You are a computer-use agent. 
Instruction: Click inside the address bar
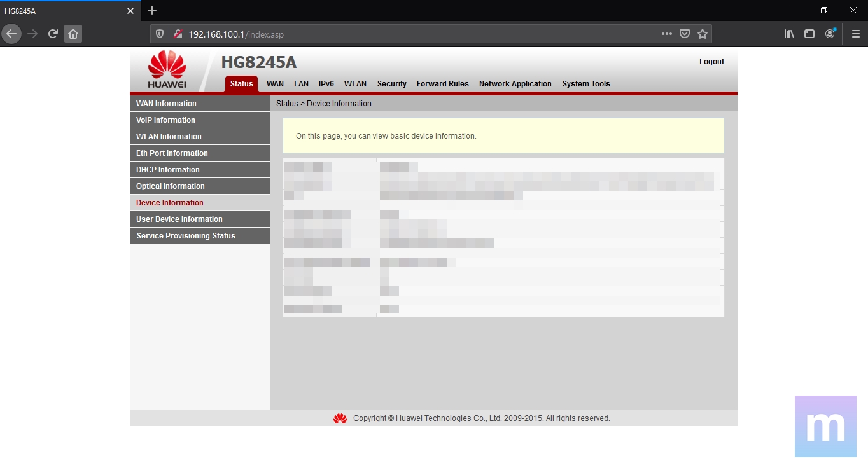(x=382, y=34)
